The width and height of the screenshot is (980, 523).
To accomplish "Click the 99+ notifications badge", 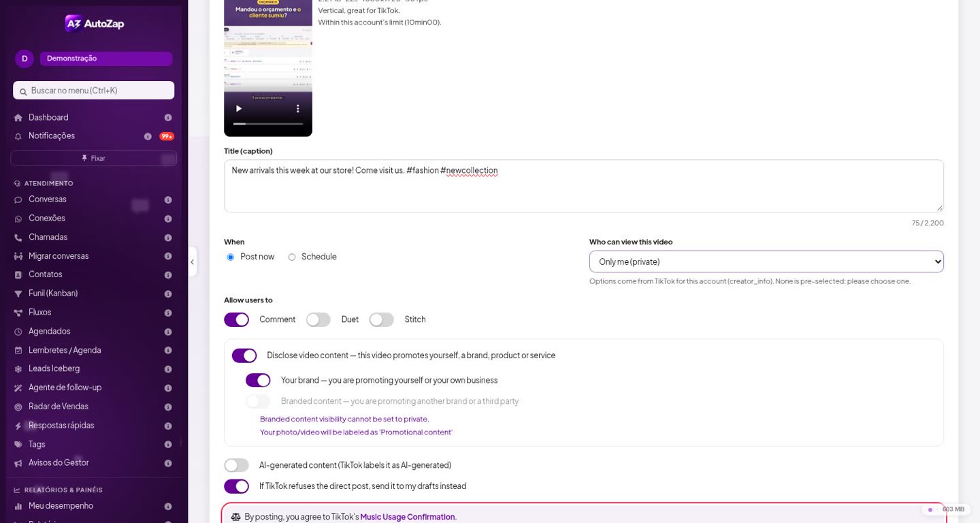I will [167, 136].
